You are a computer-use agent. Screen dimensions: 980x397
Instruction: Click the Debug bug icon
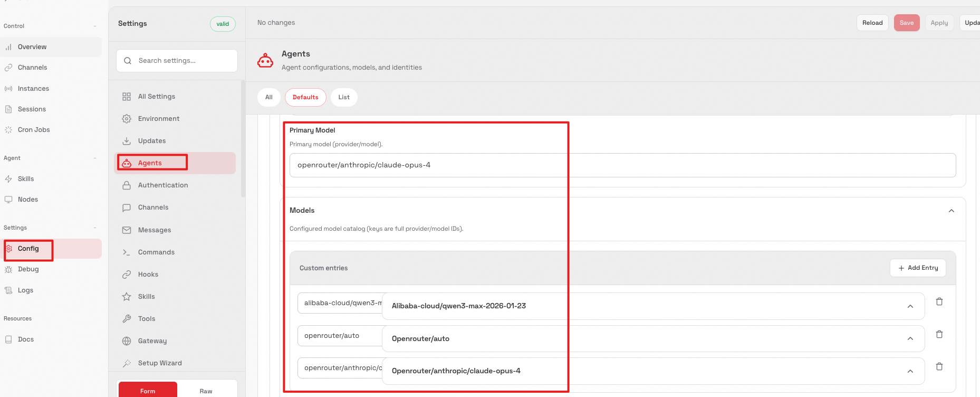(8, 269)
